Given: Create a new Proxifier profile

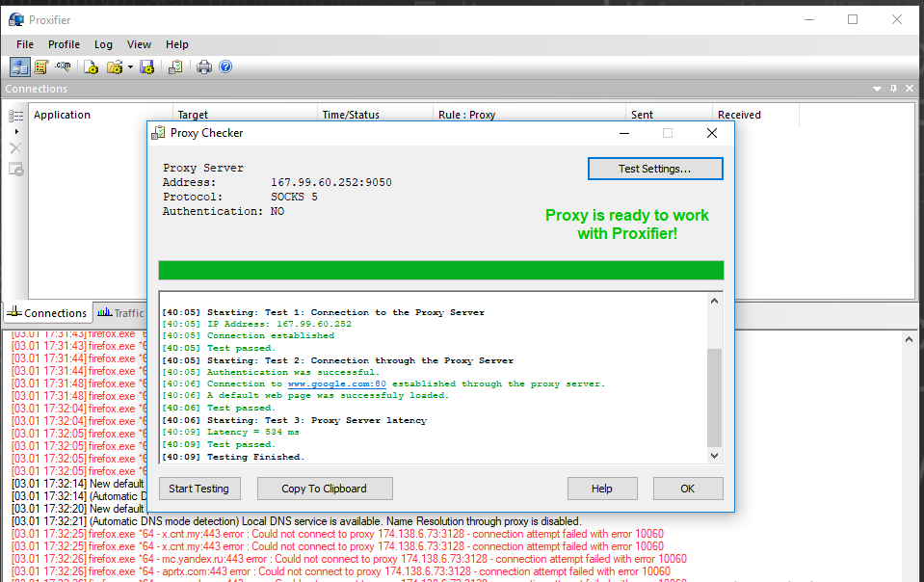Looking at the screenshot, I should click(90, 66).
